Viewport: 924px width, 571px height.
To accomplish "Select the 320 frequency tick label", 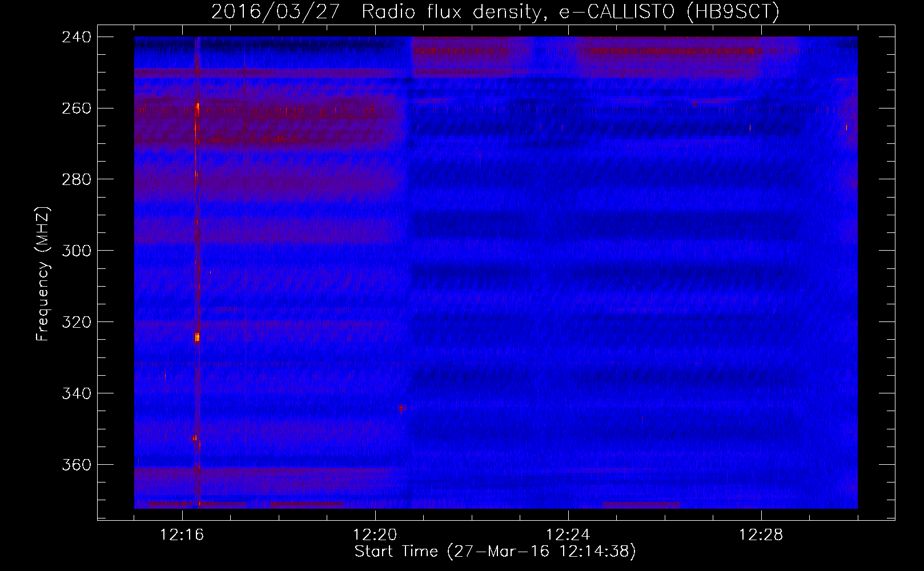I will 77,322.
